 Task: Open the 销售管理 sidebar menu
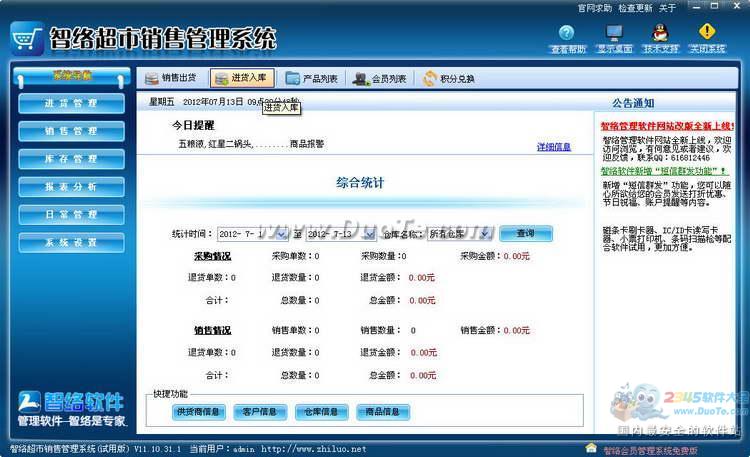[71, 131]
